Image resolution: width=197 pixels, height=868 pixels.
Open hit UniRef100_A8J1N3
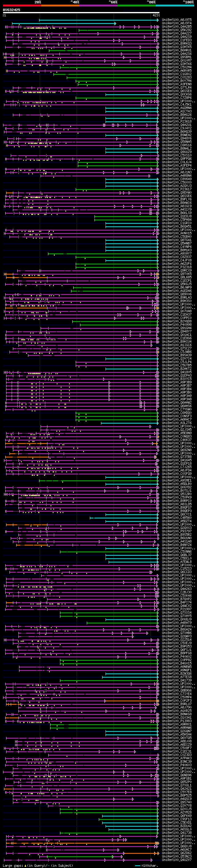(177, 172)
